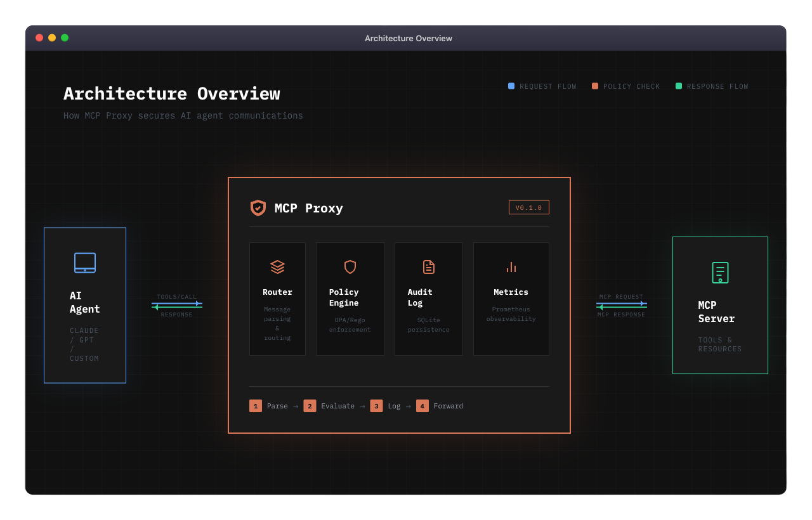This screenshot has height=520, width=812.
Task: Click the step 3 Log badge
Action: tap(376, 406)
